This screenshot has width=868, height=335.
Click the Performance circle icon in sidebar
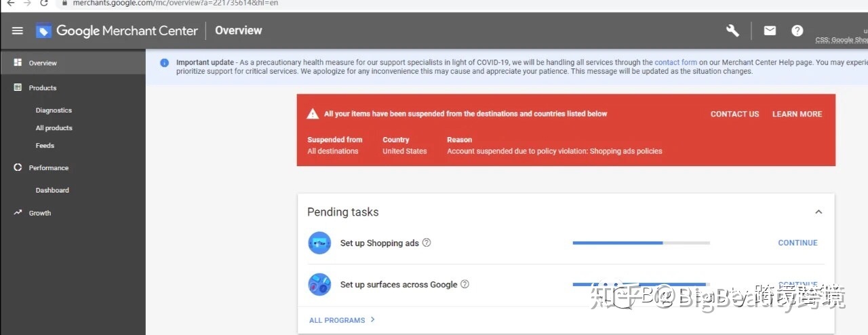18,167
